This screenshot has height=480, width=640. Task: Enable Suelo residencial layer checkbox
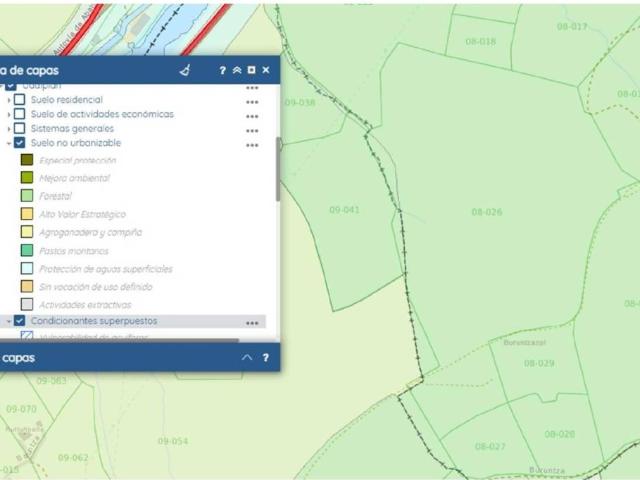tap(20, 100)
